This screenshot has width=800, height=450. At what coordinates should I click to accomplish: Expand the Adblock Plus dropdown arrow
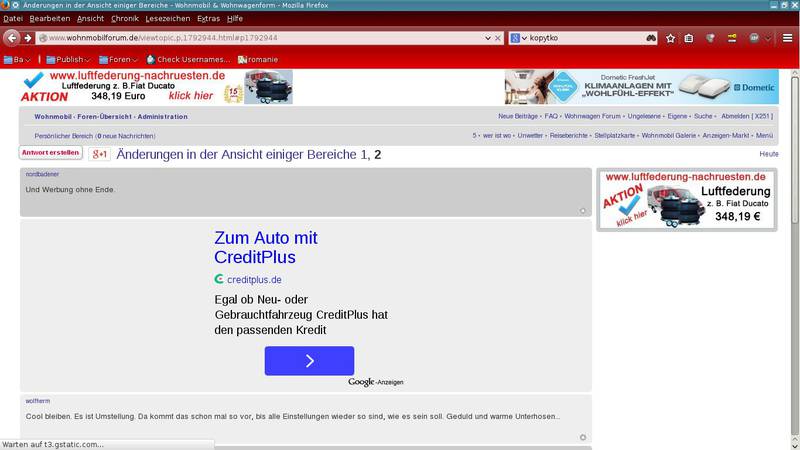click(x=767, y=38)
